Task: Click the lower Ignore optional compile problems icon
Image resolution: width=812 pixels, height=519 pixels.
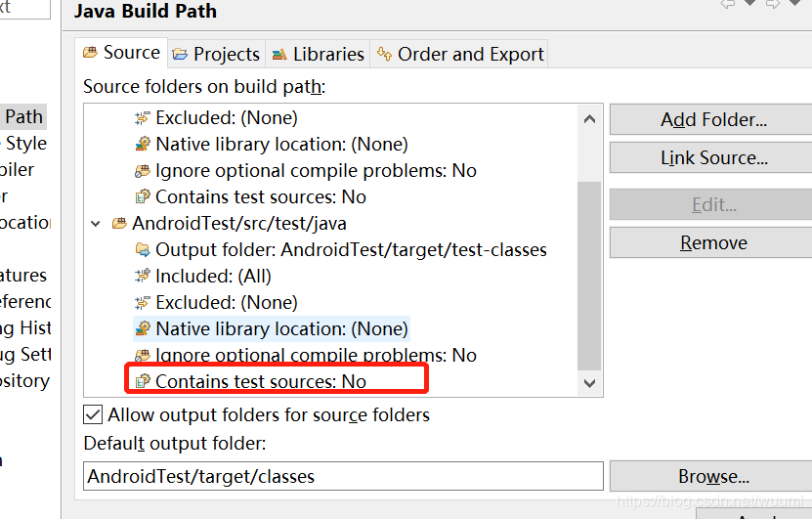Action: click(143, 356)
